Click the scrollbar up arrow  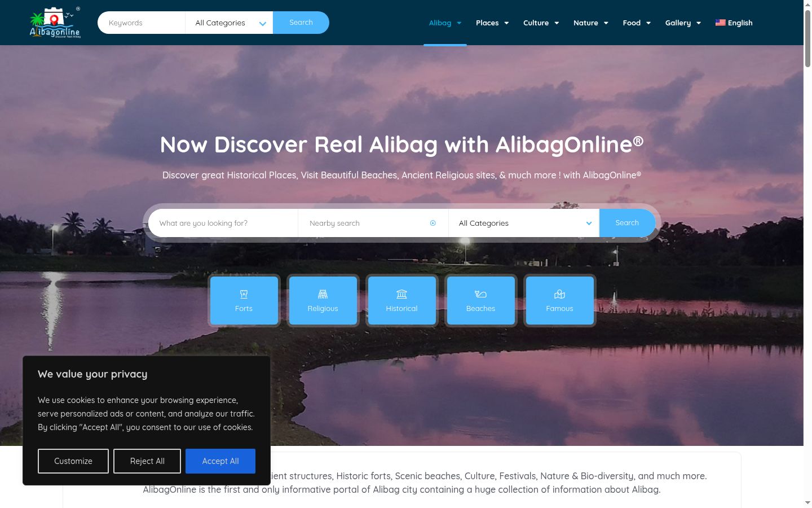pos(807,5)
